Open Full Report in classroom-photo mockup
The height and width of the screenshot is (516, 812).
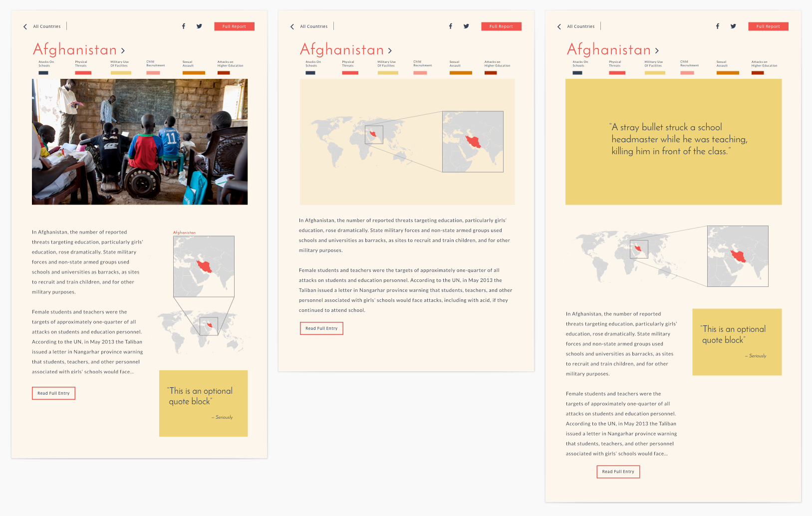234,26
